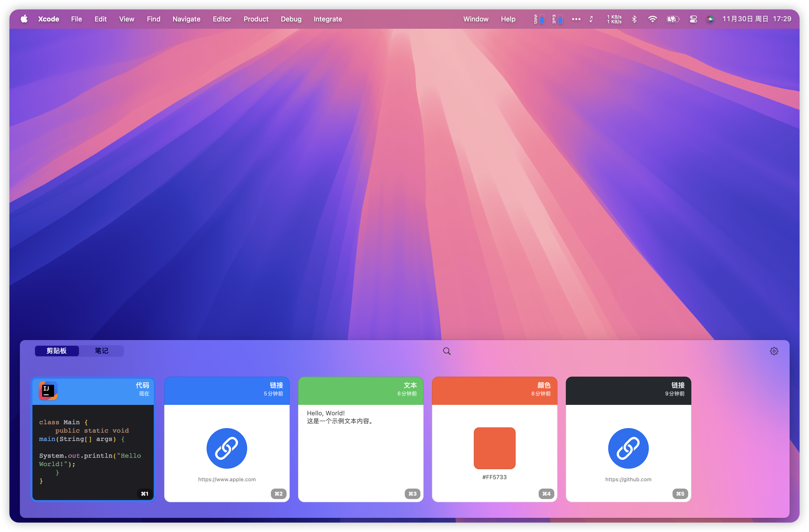Click the IntelliJ IDEA icon on code card
This screenshot has height=532, width=809.
point(48,390)
